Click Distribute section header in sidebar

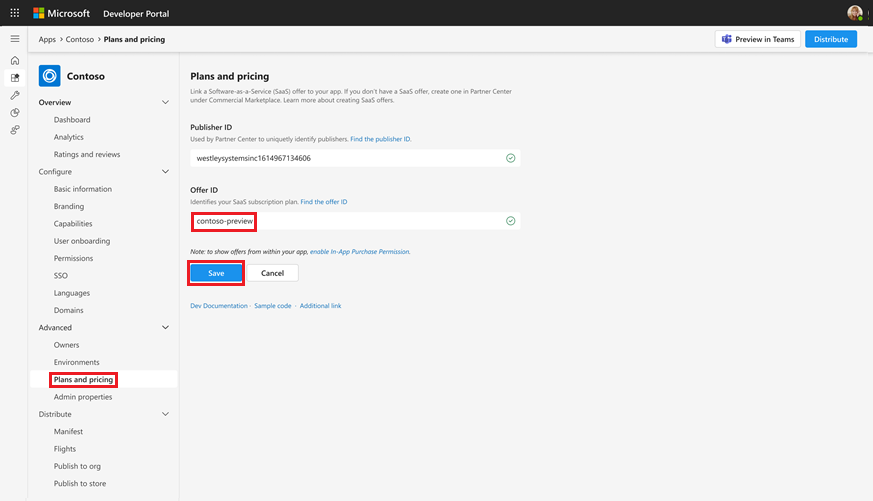click(55, 414)
